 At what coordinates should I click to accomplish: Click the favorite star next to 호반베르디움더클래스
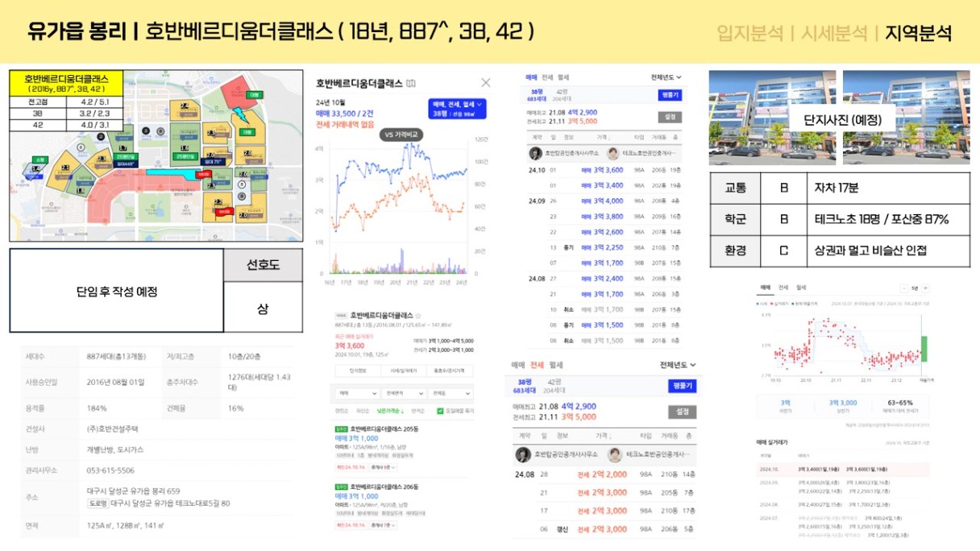417,315
